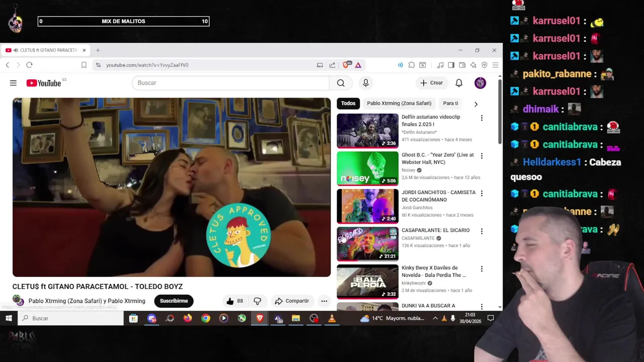Viewport: 644px width, 362px height.
Task: Open the YouTube hamburger guide menu
Action: click(x=13, y=83)
